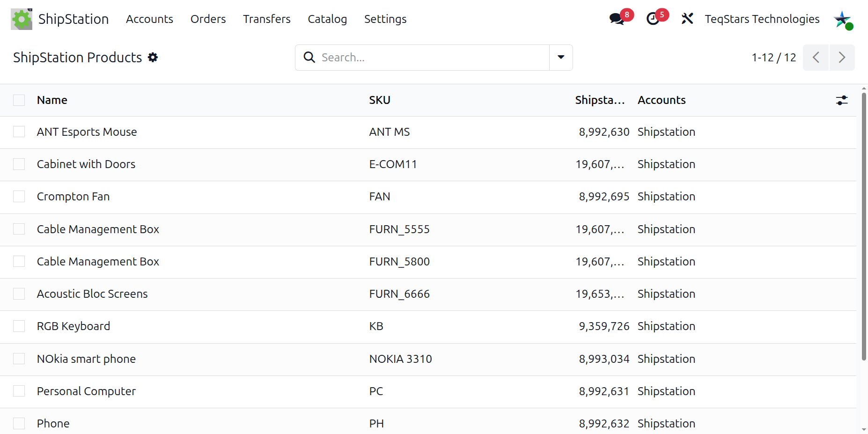Open the ANT Esports Mouse record

[x=87, y=132]
